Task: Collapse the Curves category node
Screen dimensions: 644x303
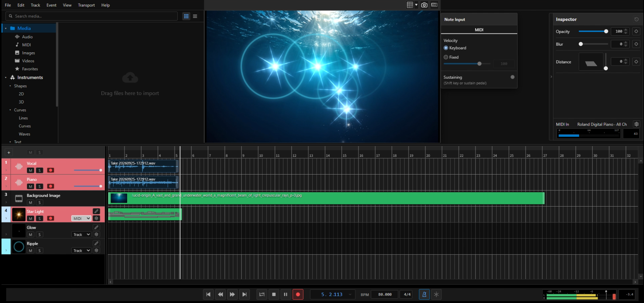Action: pos(10,110)
